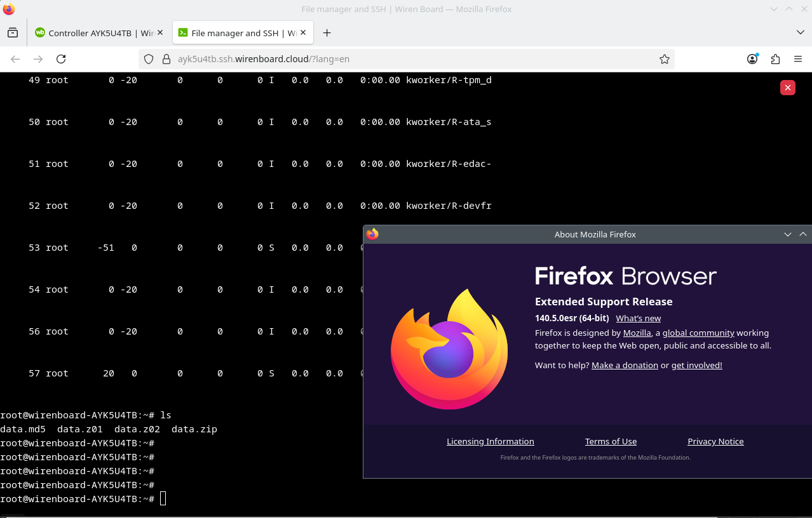Open the What's new link
This screenshot has height=518, width=812.
pos(638,318)
